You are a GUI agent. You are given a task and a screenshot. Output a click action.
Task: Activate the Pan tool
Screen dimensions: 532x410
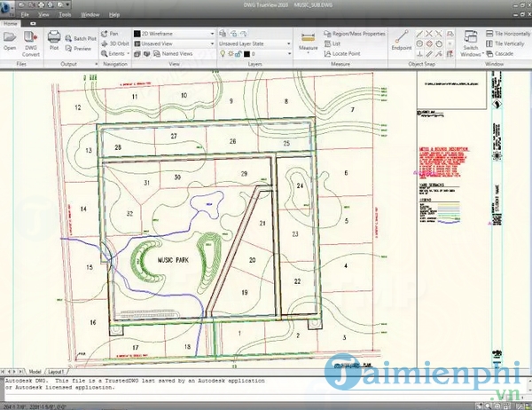click(x=110, y=34)
